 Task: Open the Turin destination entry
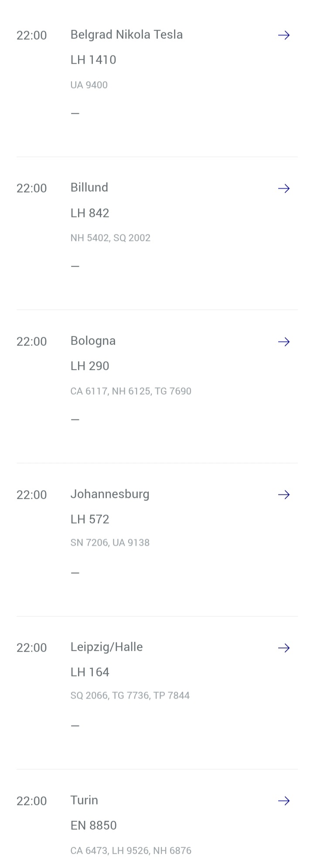point(84,800)
